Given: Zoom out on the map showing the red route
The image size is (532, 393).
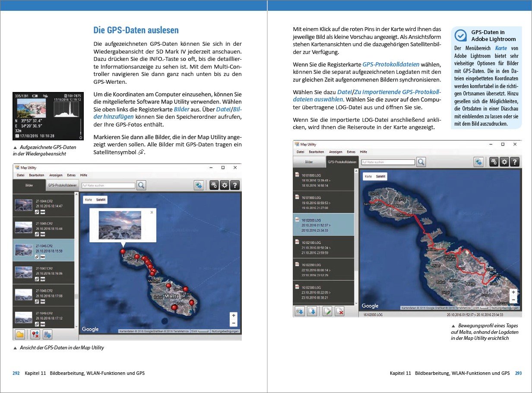Looking at the screenshot, I should [513, 299].
